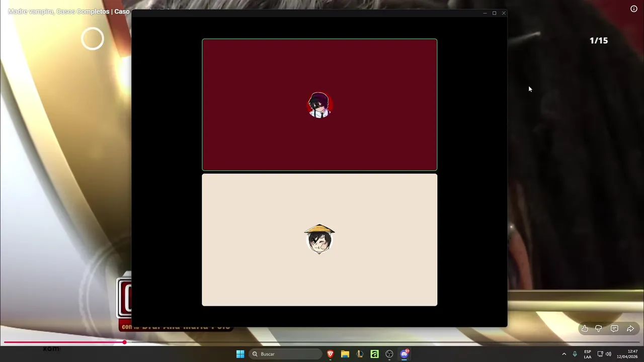The width and height of the screenshot is (644, 362).
Task: Open the clock showing 12:47
Action: tap(628, 354)
